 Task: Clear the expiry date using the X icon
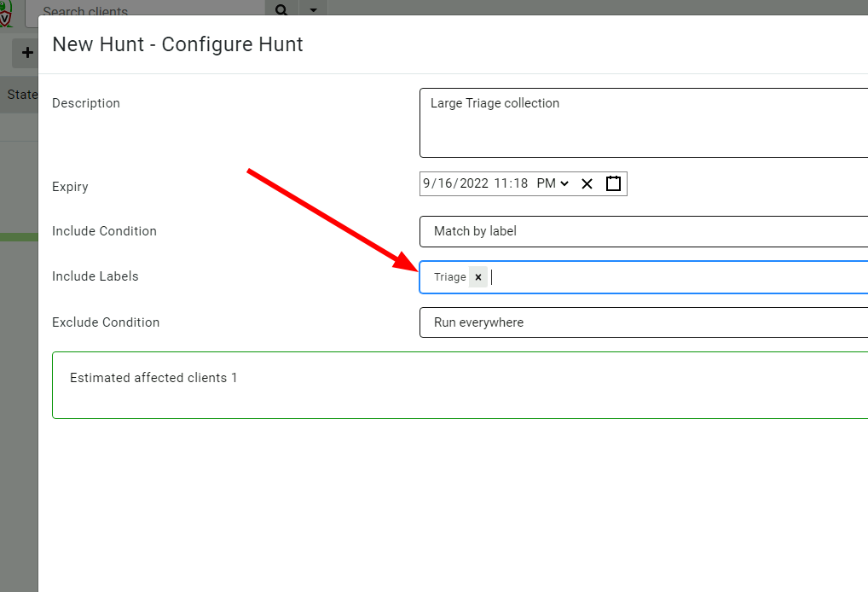point(587,183)
